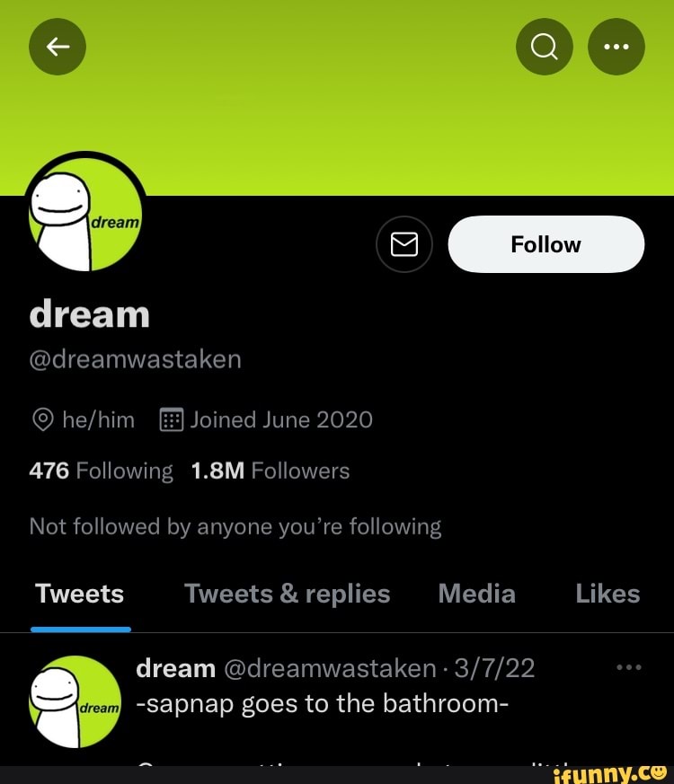Tap the 3/7/22 tweet date
674x784 pixels.
[x=494, y=668]
